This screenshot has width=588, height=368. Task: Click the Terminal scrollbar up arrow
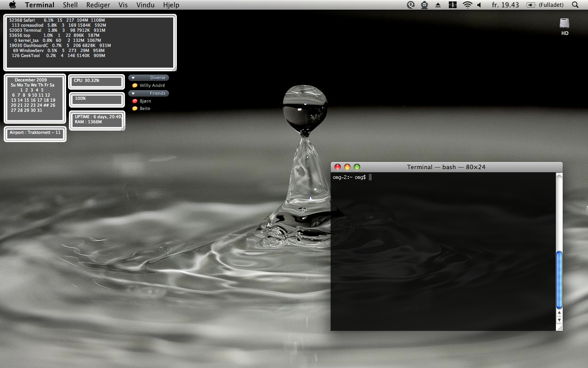tap(559, 313)
